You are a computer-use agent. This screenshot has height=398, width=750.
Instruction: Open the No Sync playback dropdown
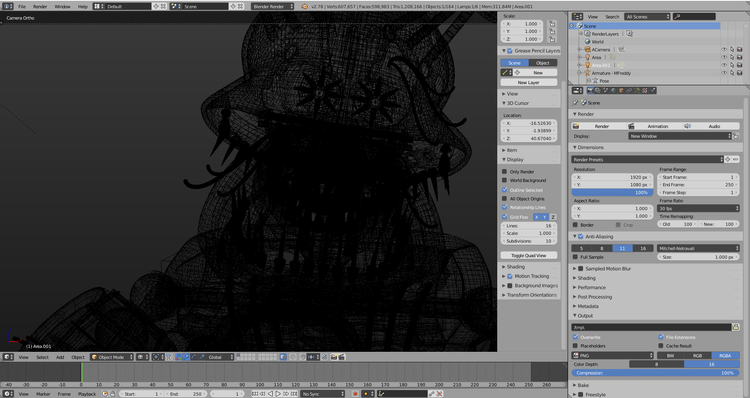(323, 394)
